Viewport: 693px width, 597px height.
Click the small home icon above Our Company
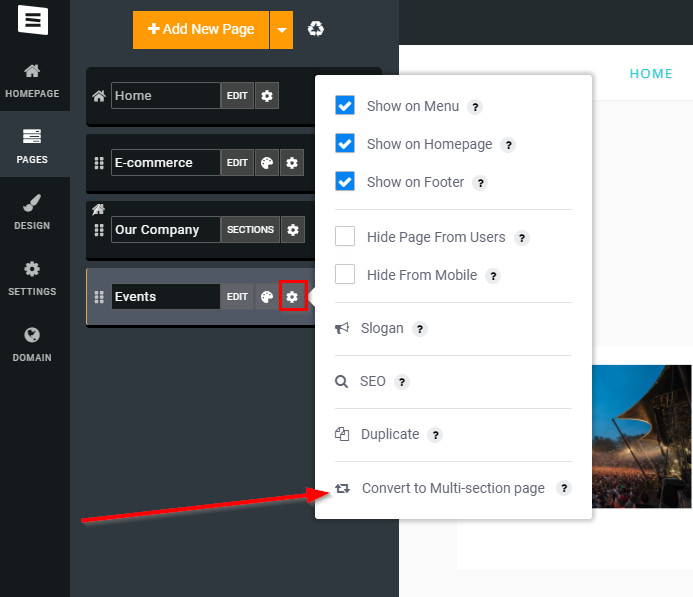click(98, 209)
